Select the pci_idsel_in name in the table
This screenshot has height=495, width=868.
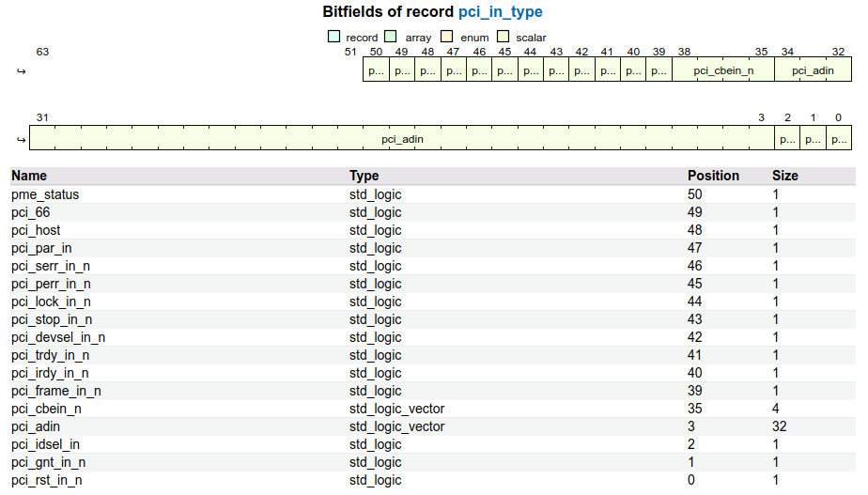[45, 444]
